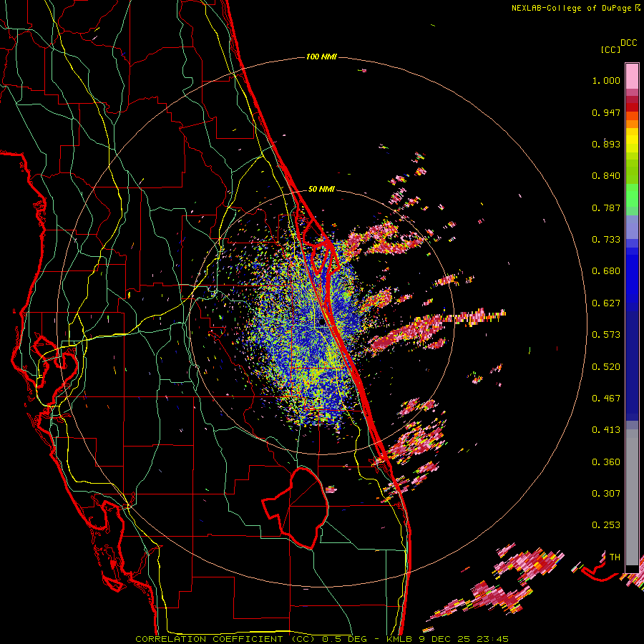Click the 0.627 color scale value
This screenshot has width=644, height=644.
pyautogui.click(x=606, y=303)
